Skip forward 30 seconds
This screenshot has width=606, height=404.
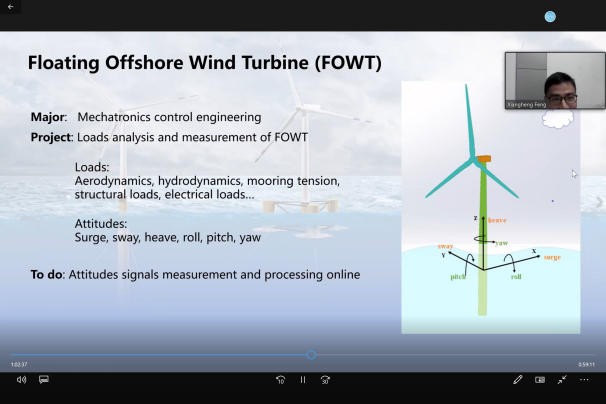[x=326, y=380]
